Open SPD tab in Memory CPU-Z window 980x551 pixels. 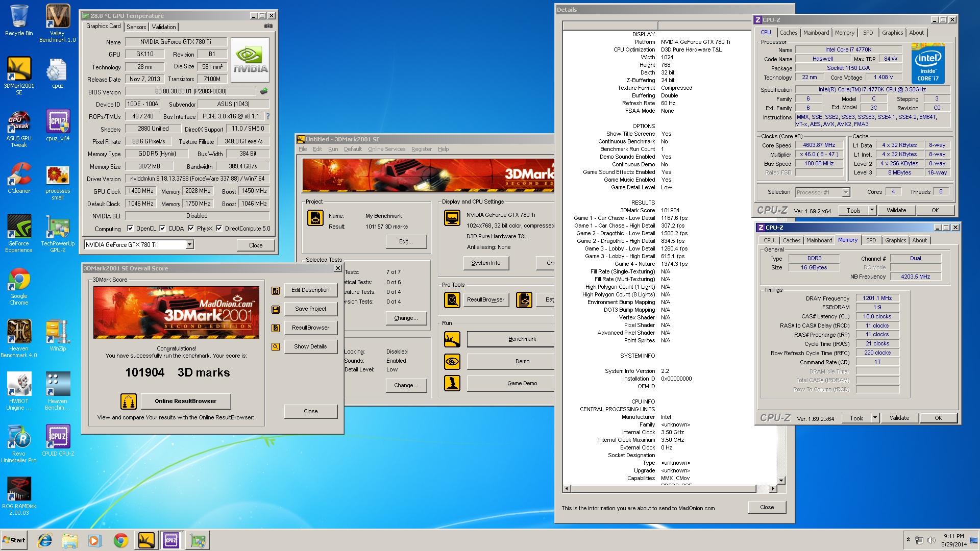(871, 240)
